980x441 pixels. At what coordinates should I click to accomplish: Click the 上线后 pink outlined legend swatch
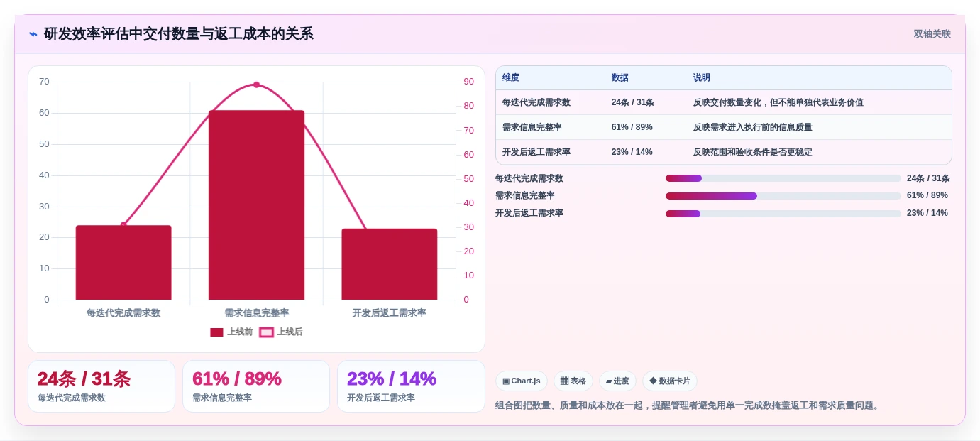coord(266,332)
